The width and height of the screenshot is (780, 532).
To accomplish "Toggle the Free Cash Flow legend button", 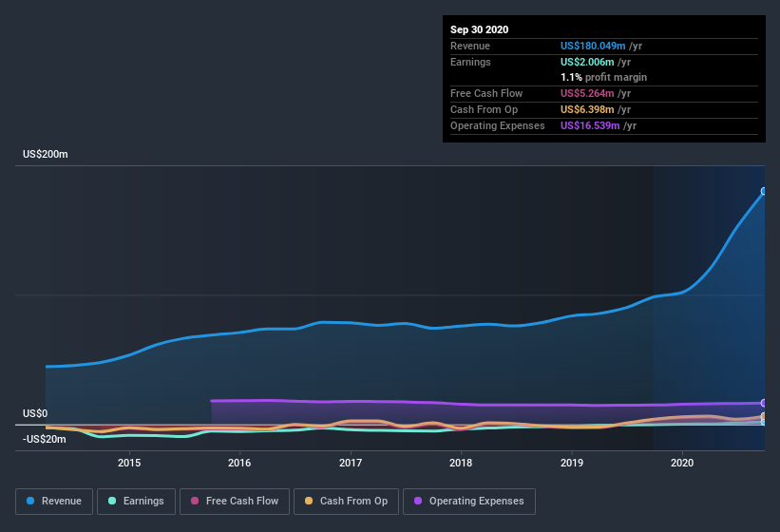I will pyautogui.click(x=235, y=502).
